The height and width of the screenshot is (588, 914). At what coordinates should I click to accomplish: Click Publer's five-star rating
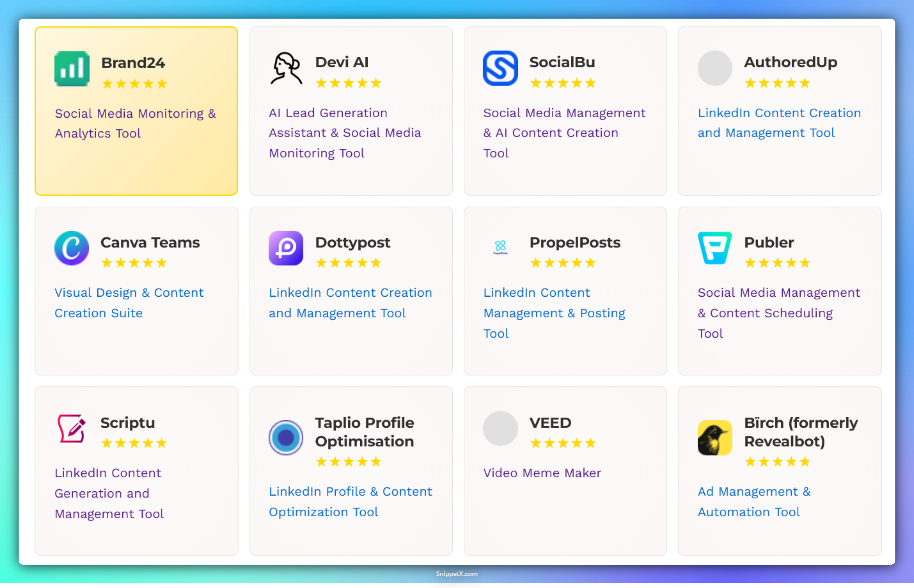point(777,263)
